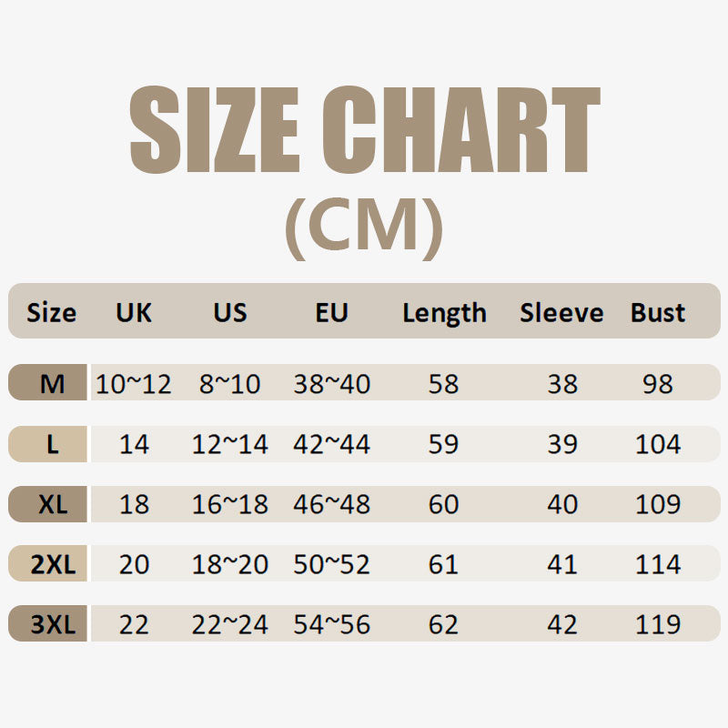Click the SIZE CHART title

coord(364,130)
